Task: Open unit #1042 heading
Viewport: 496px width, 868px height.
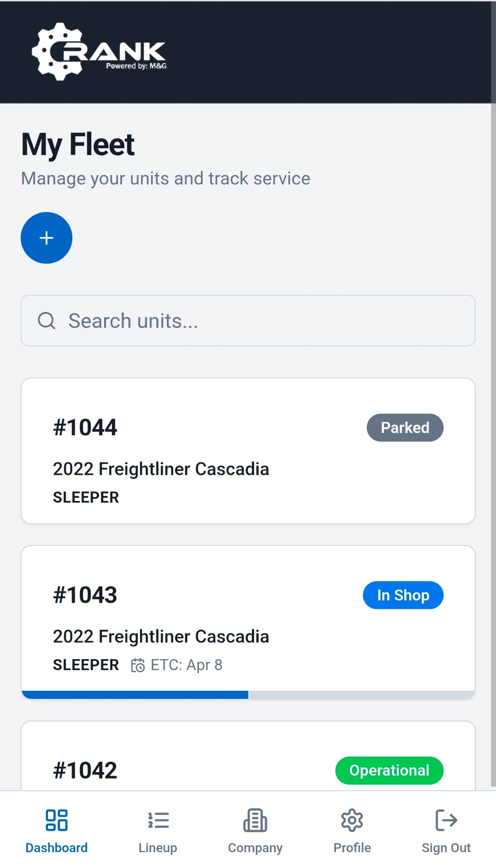Action: (x=85, y=770)
